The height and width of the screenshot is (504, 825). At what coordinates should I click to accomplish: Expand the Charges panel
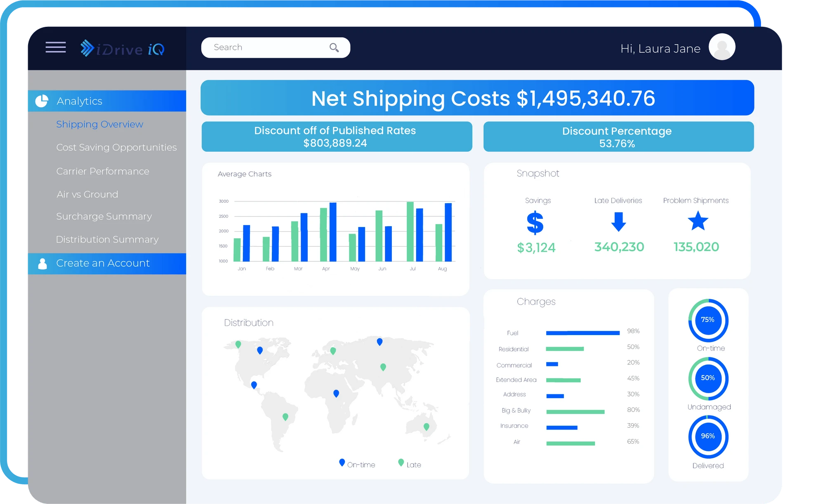pos(536,301)
